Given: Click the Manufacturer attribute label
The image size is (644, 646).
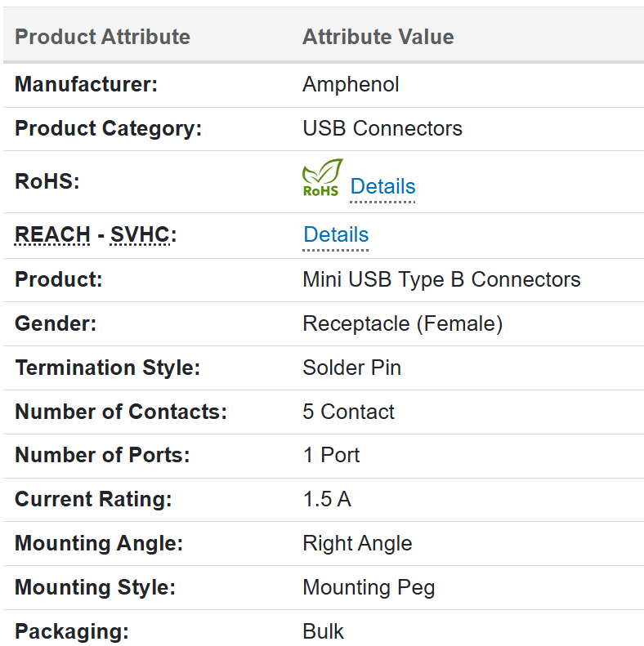Looking at the screenshot, I should pyautogui.click(x=86, y=84).
